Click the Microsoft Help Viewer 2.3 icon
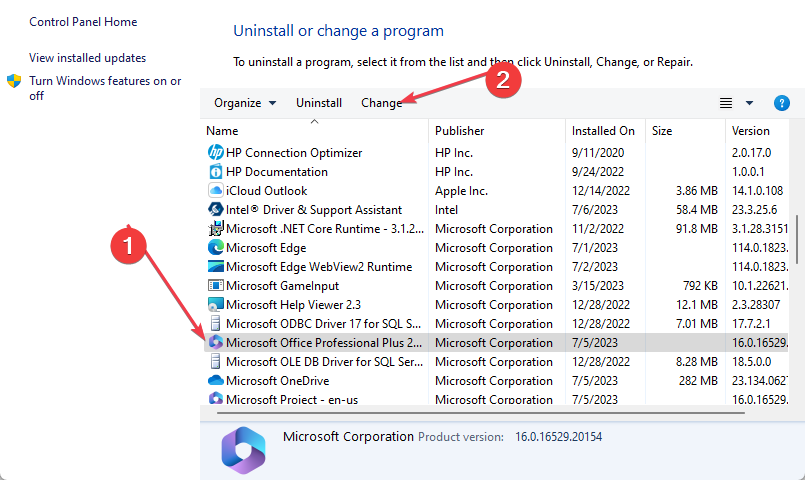The height and width of the screenshot is (480, 805). [216, 304]
